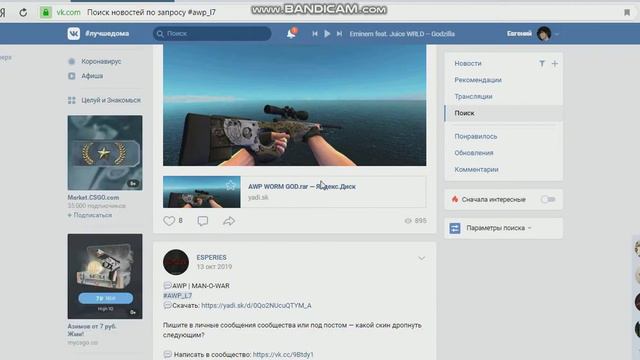Click the #лучшедома header link
Image resolution: width=640 pixels, height=360 pixels.
[x=107, y=33]
